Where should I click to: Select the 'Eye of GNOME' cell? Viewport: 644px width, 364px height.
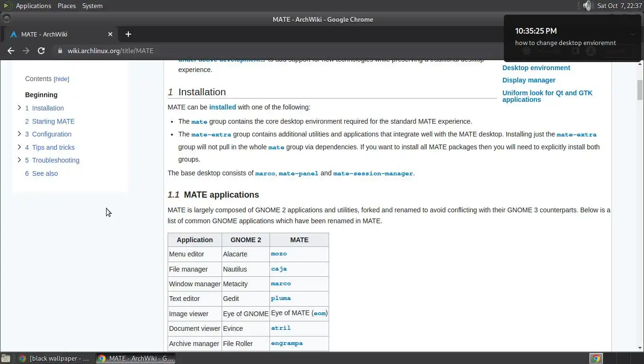[245, 314]
